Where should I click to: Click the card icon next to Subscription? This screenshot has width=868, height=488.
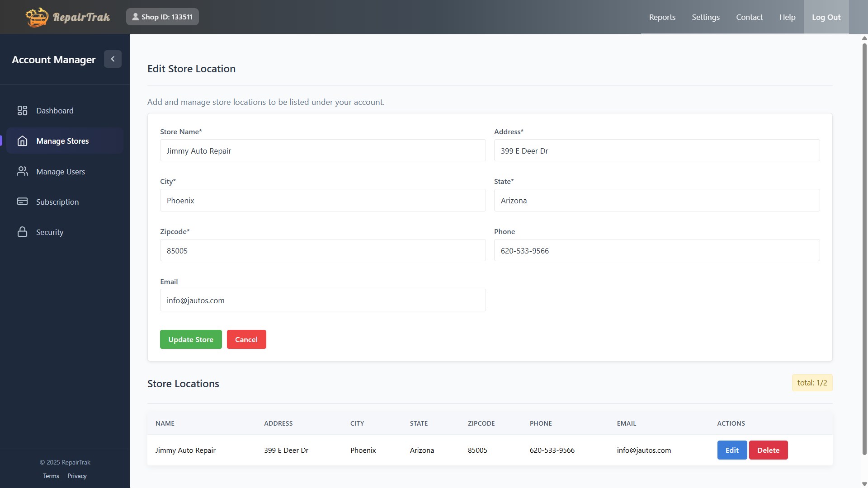23,202
